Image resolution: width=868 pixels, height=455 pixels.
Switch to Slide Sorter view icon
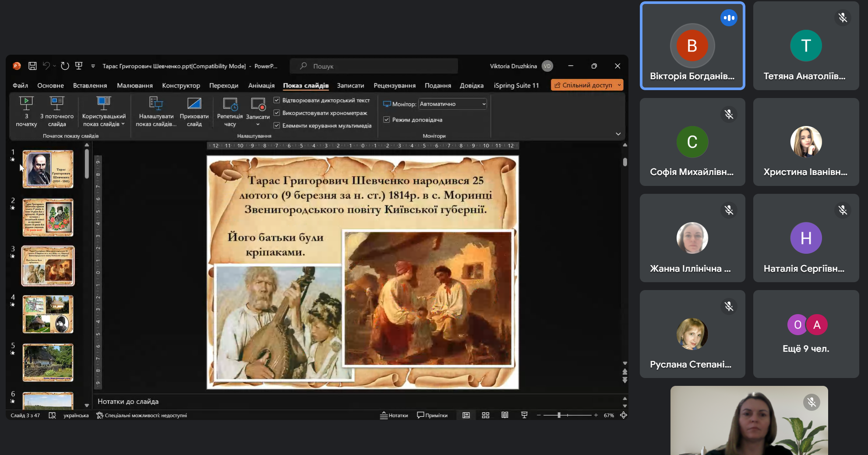click(x=486, y=415)
